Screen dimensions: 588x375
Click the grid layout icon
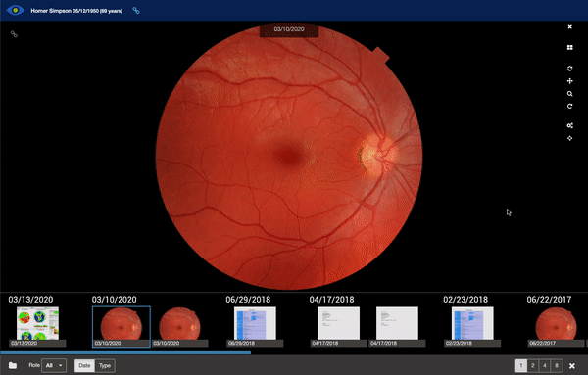tap(569, 48)
